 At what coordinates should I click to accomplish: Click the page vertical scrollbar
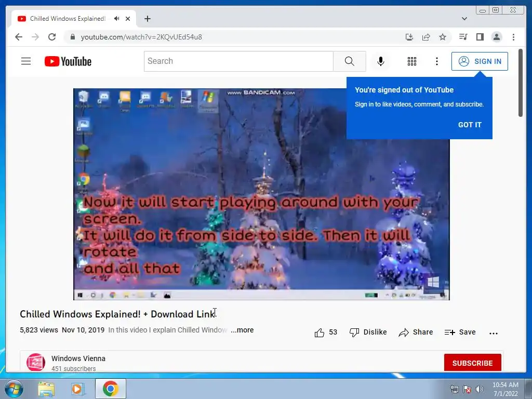pyautogui.click(x=521, y=83)
